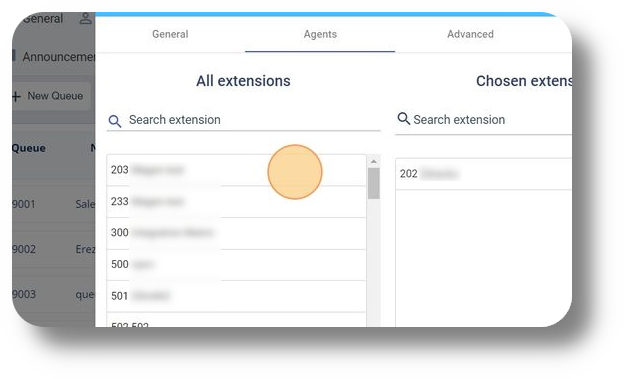The height and width of the screenshot is (379, 624).
Task: Focus the Chosen extensions search field
Action: (x=484, y=119)
